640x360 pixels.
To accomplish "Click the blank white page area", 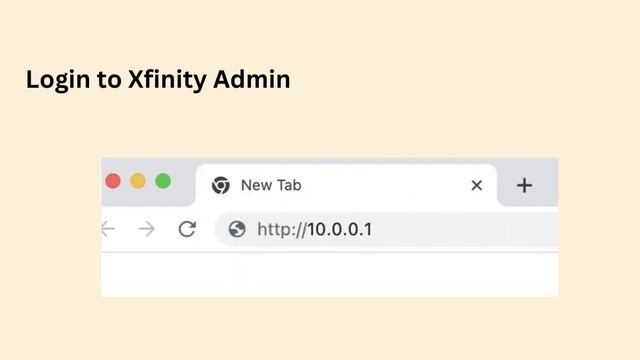I will (330, 275).
